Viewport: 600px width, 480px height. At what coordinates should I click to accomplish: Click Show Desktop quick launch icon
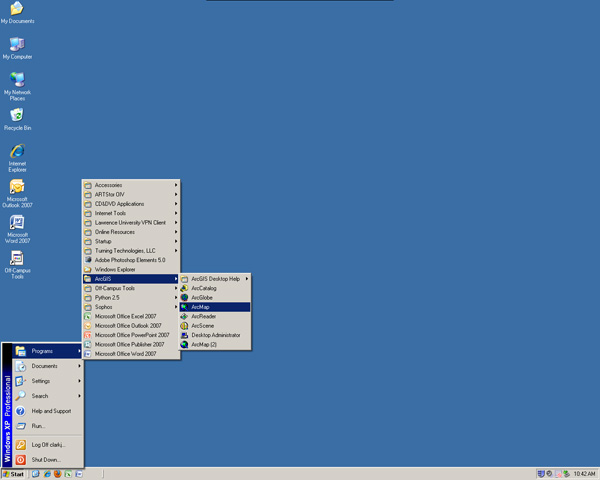36,474
